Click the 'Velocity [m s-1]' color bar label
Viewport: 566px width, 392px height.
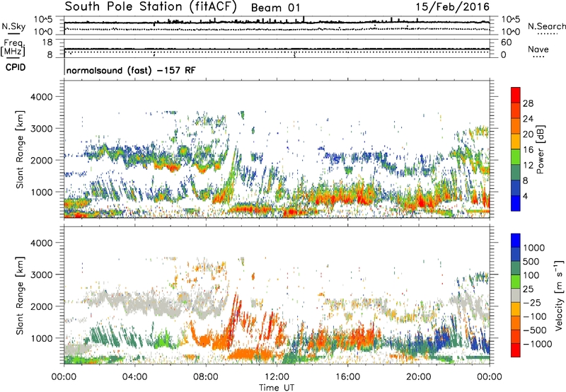(x=559, y=295)
